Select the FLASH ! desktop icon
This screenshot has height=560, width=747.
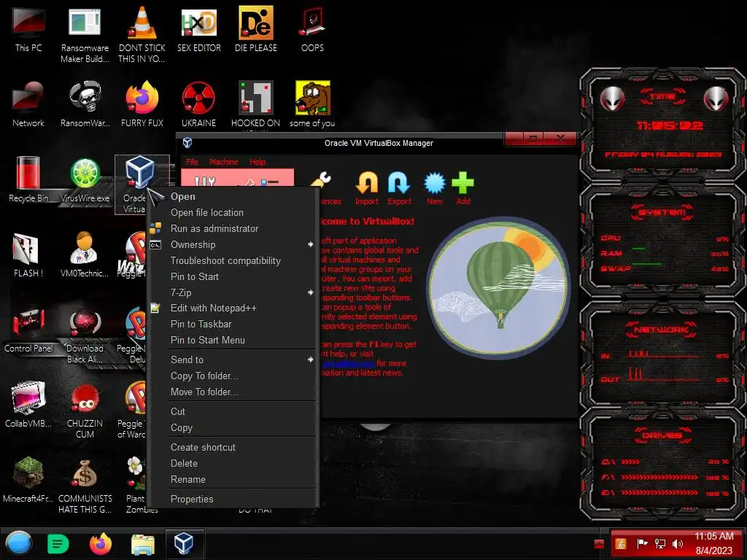pyautogui.click(x=28, y=254)
